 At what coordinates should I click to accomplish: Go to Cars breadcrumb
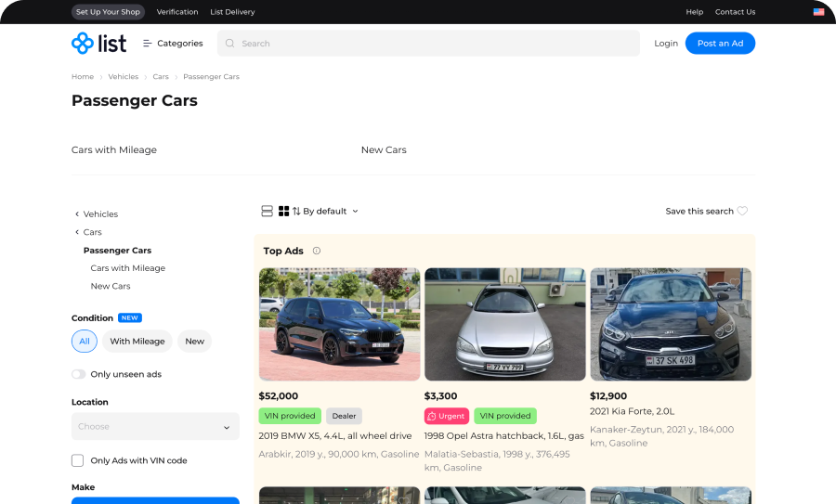click(161, 77)
